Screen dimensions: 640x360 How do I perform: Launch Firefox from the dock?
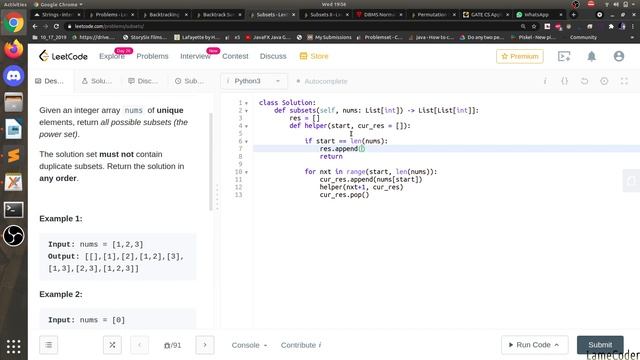(x=13, y=49)
